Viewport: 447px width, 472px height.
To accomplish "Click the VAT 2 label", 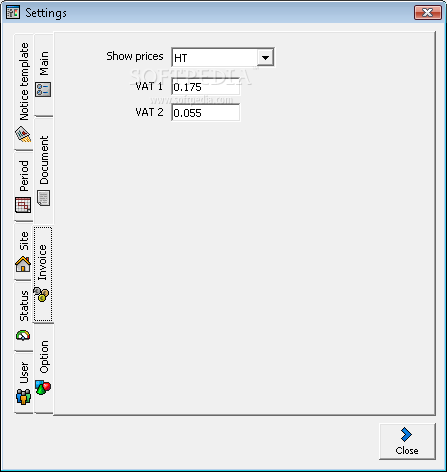I will point(149,112).
